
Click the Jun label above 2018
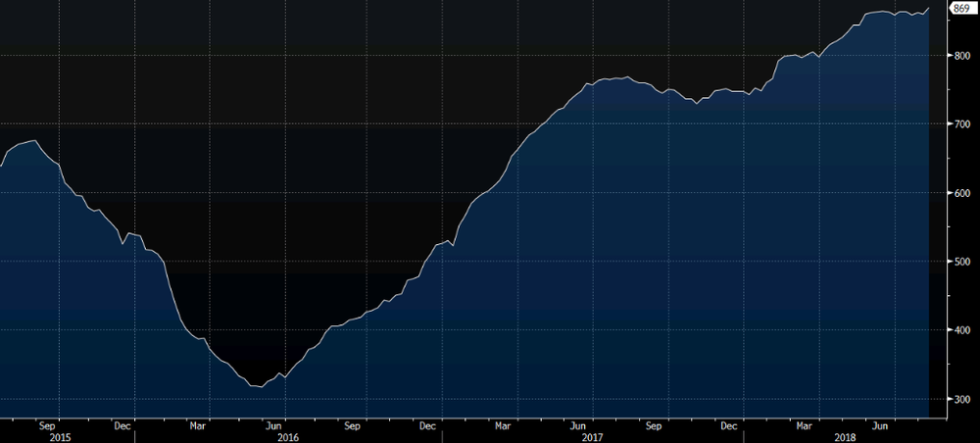(x=881, y=425)
